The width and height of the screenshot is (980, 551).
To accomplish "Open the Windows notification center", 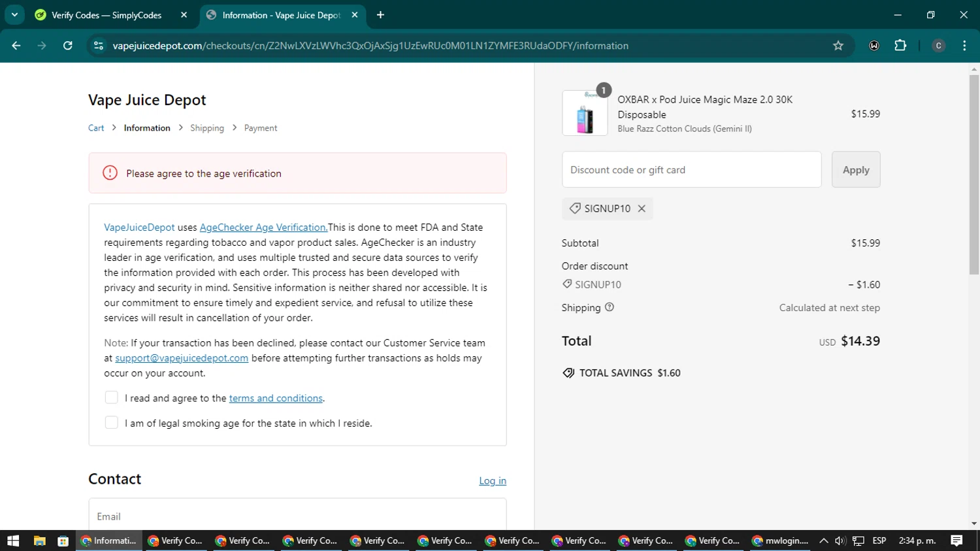I will click(956, 541).
